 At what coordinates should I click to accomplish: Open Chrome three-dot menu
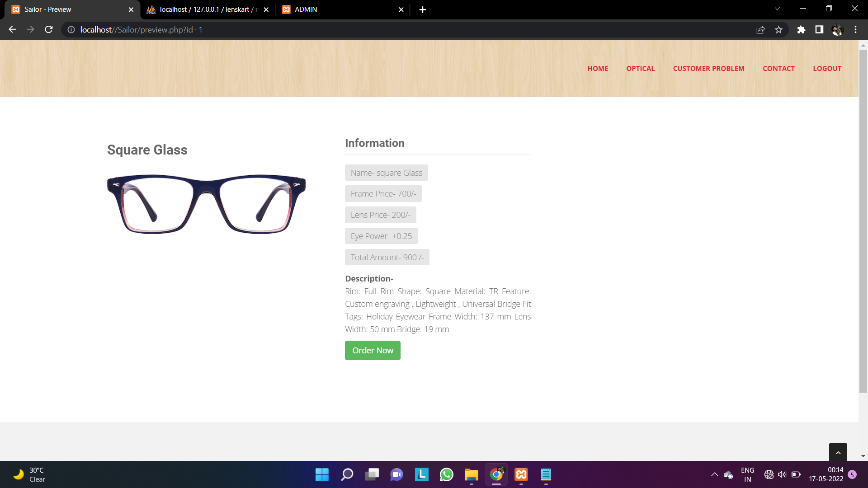(855, 30)
